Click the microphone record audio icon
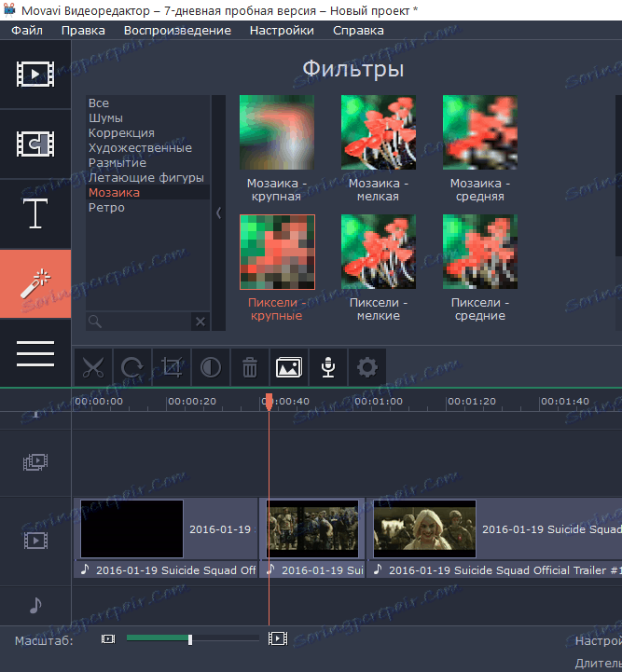This screenshot has width=622, height=672. [328, 368]
